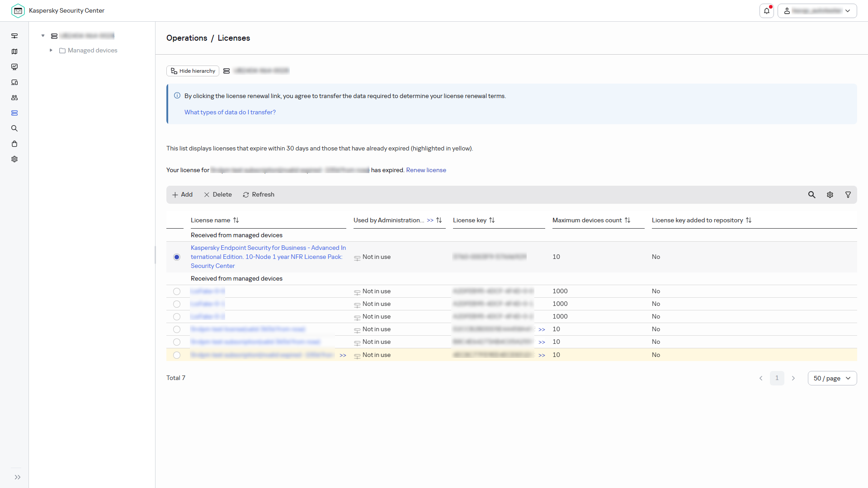Image resolution: width=868 pixels, height=488 pixels.
Task: Select Managed devices in the tree
Action: tap(92, 50)
